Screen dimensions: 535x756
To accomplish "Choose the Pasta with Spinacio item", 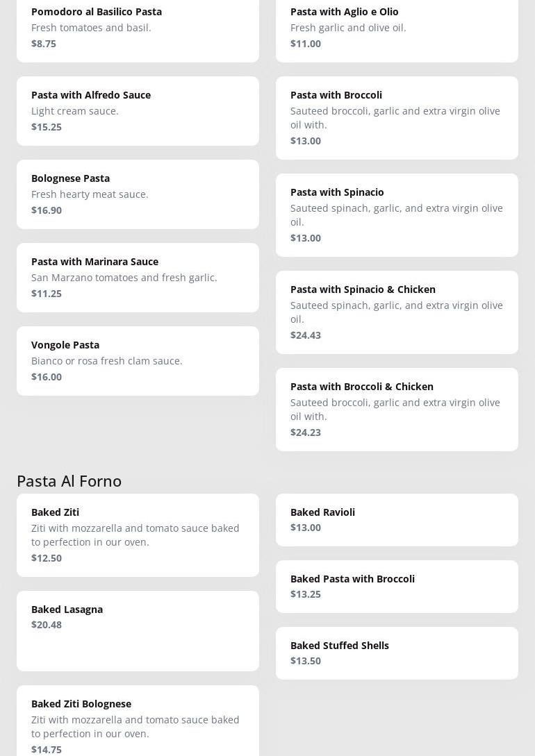I will click(397, 215).
